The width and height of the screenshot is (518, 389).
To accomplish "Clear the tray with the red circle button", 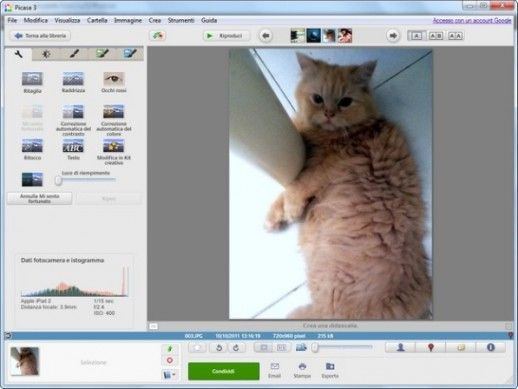I will [170, 361].
